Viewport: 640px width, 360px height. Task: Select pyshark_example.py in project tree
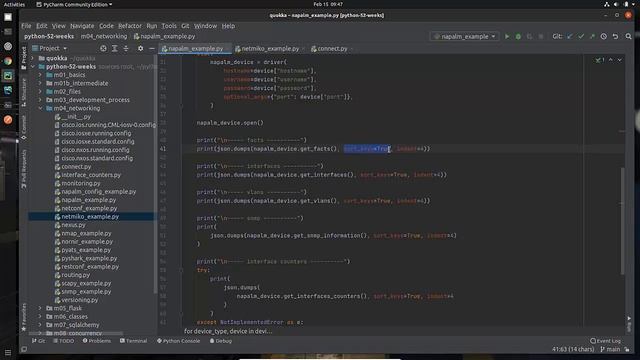[x=89, y=258]
